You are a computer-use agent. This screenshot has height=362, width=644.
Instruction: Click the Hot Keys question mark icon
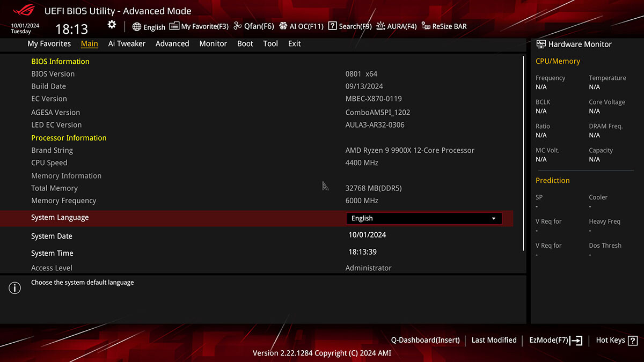[x=633, y=341]
